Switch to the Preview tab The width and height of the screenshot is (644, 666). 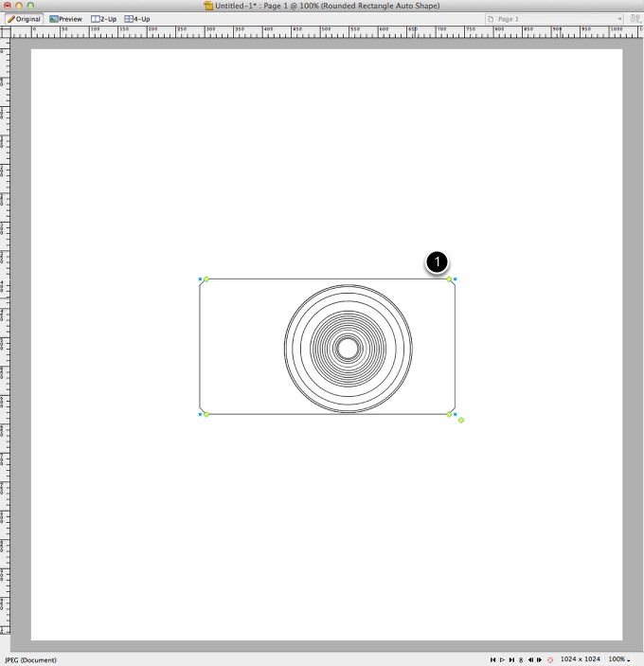tap(65, 19)
